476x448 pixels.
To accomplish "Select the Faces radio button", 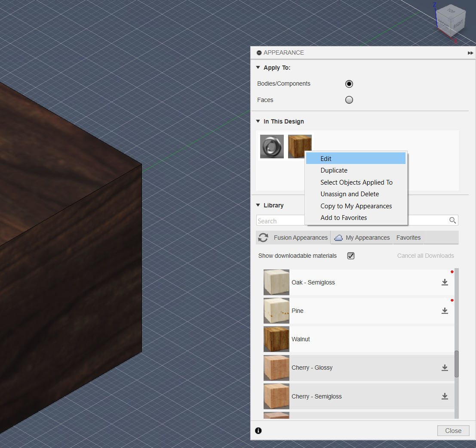I will coord(349,99).
